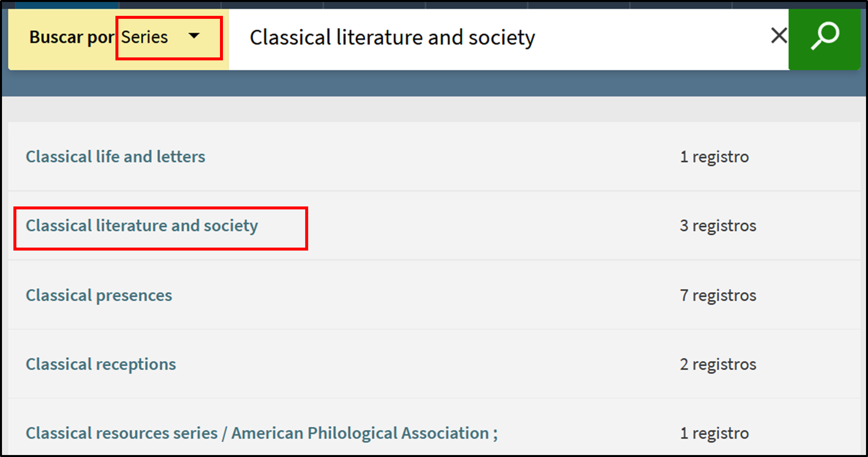Click the '3 registros' count

click(x=717, y=226)
